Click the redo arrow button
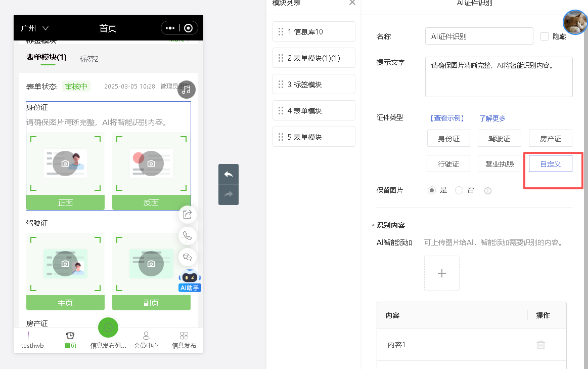 coord(229,194)
